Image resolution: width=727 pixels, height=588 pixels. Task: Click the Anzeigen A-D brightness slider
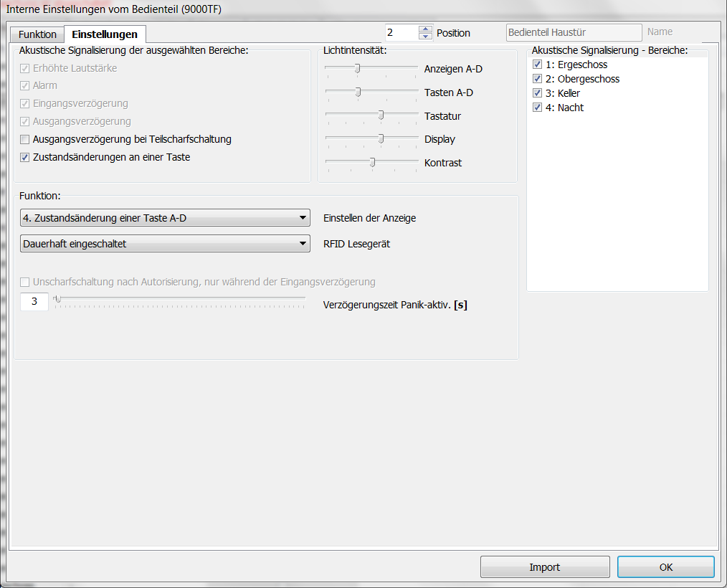click(357, 68)
